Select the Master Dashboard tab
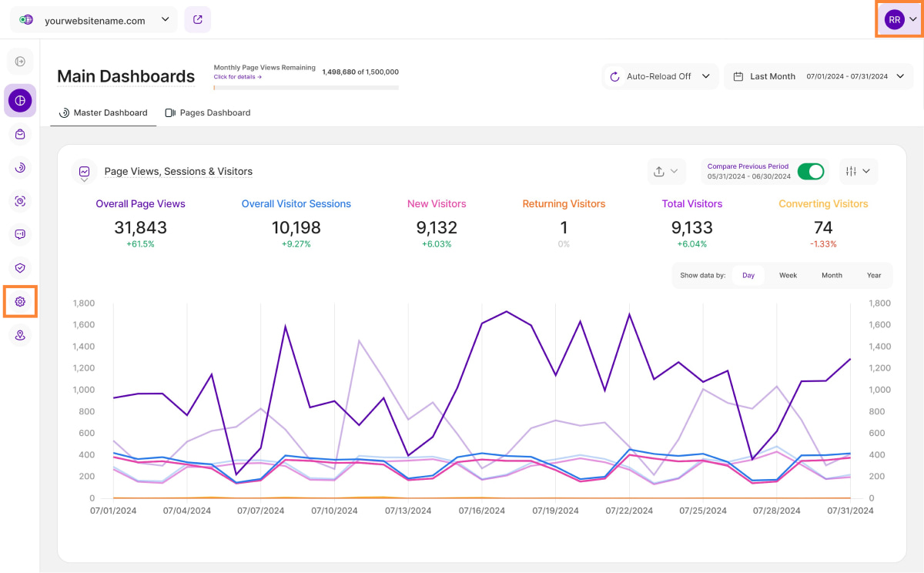 103,112
